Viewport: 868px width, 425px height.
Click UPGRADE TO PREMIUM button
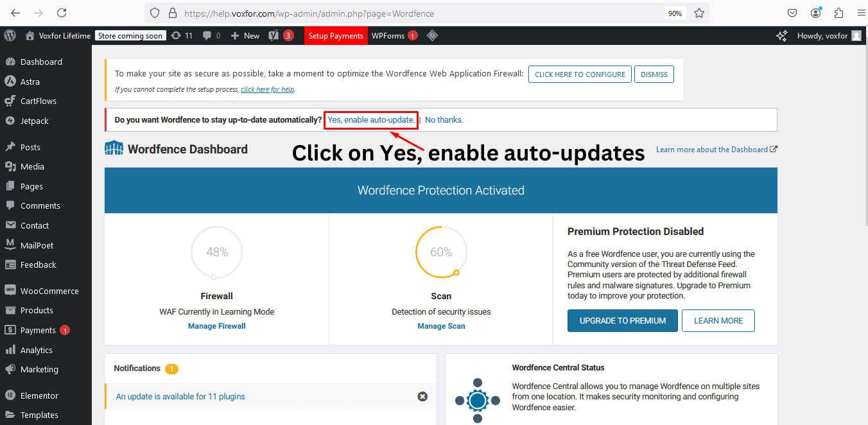[622, 320]
